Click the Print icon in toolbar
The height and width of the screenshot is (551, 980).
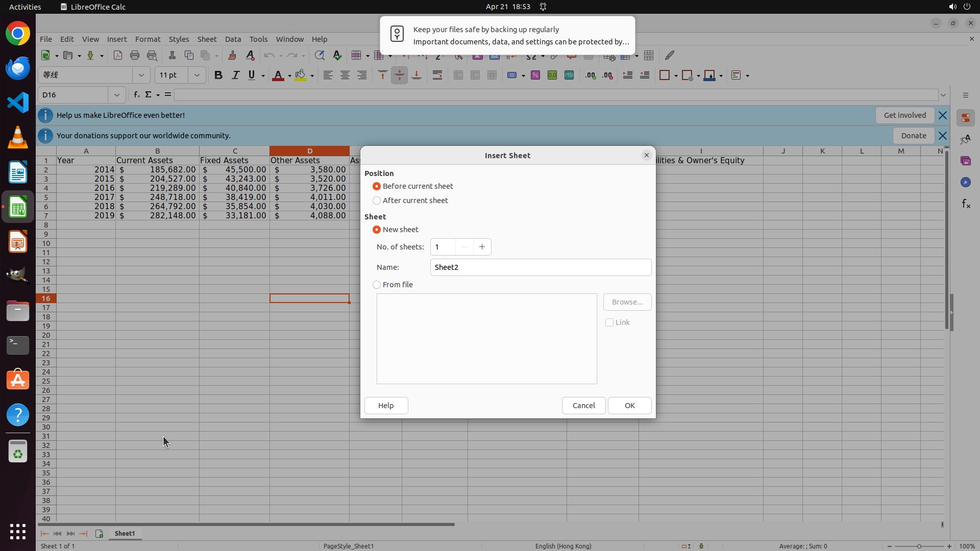click(135, 56)
